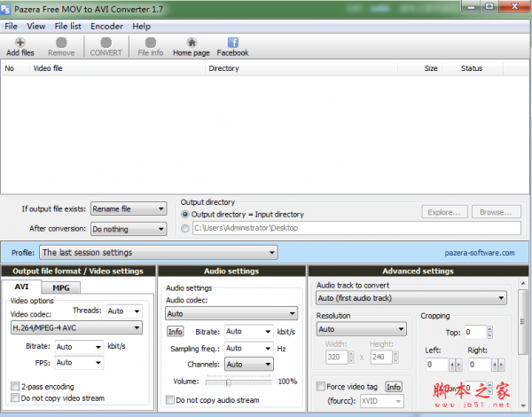This screenshot has height=417, width=532.
Task: Click the Volume slider
Action: pyautogui.click(x=229, y=382)
